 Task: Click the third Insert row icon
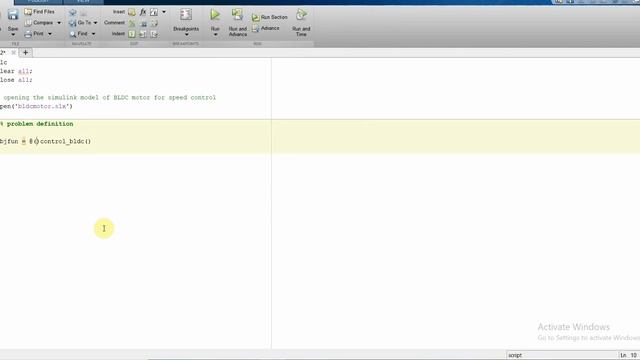click(x=154, y=12)
